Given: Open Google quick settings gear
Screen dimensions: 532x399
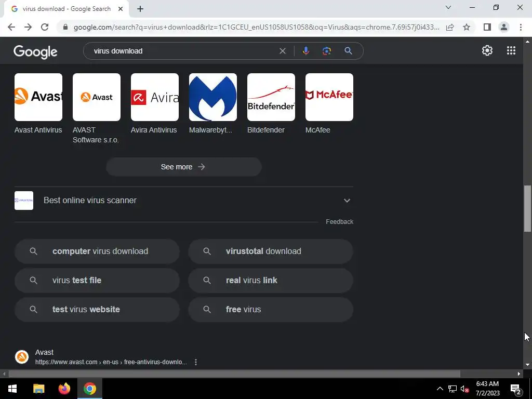Looking at the screenshot, I should pos(487,50).
